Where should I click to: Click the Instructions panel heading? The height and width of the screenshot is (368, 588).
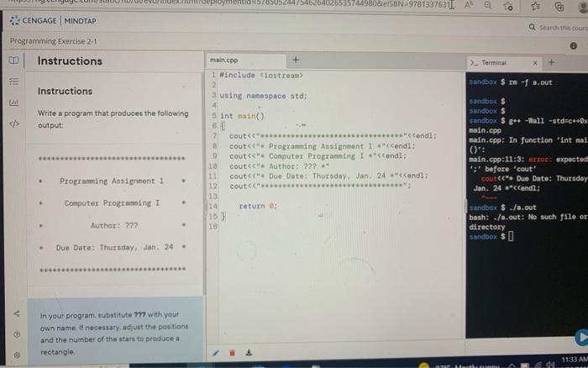(70, 60)
